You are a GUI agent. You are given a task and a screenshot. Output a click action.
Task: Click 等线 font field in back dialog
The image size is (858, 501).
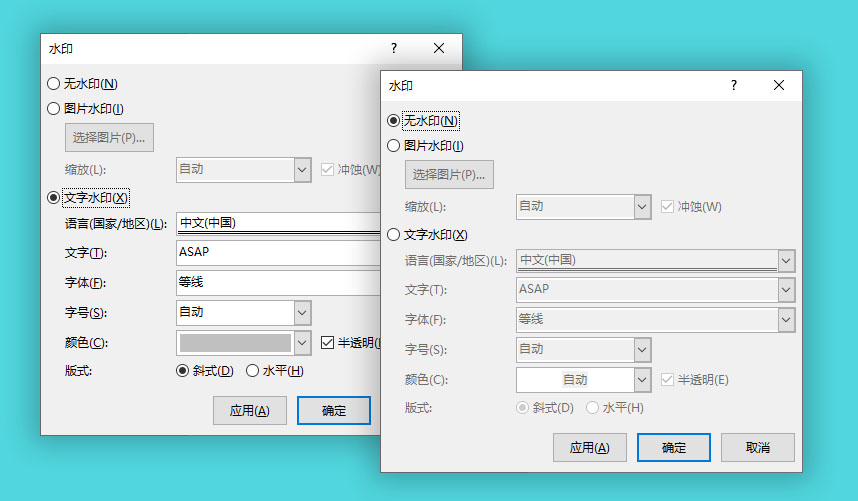tap(278, 283)
